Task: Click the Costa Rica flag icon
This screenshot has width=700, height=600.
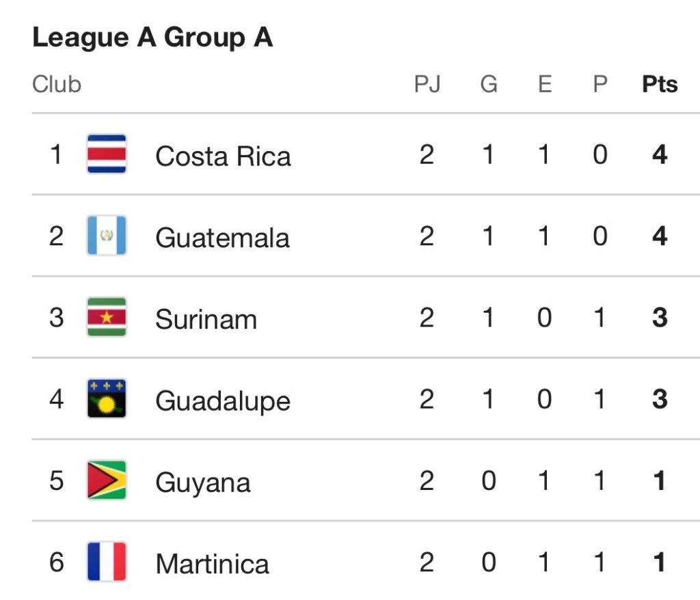Action: pos(107,154)
